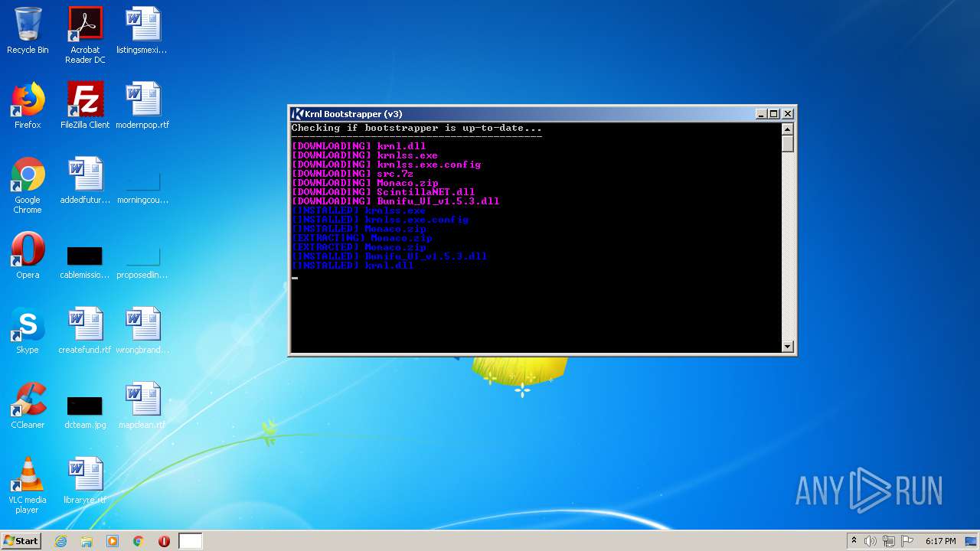Viewport: 980px width, 551px height.
Task: Launch VLC media player shortcut
Action: (x=28, y=485)
